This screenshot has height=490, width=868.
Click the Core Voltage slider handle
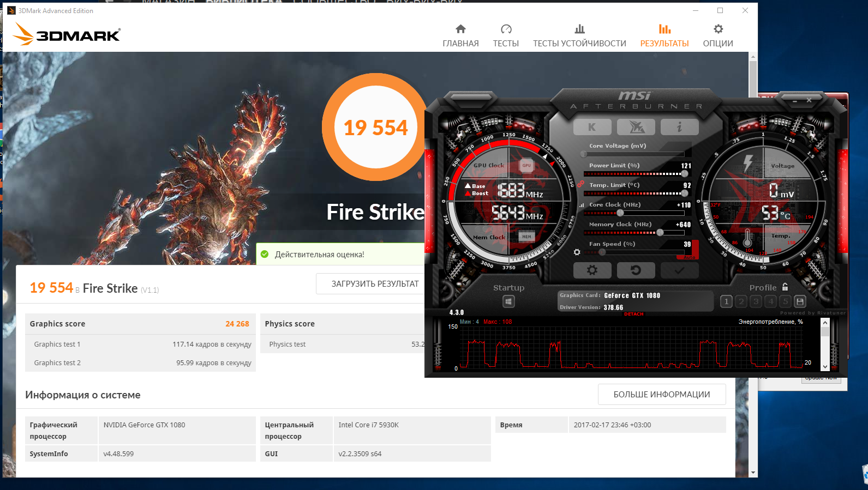pos(584,154)
